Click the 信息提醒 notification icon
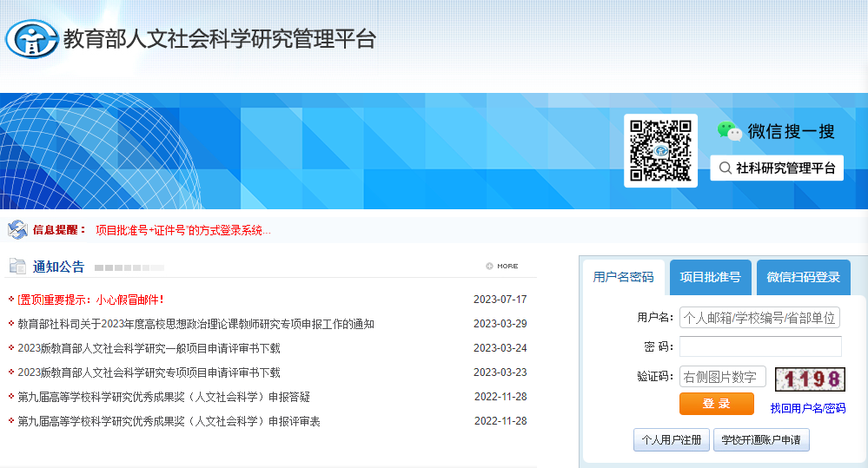Image resolution: width=868 pixels, height=468 pixels. (x=17, y=230)
